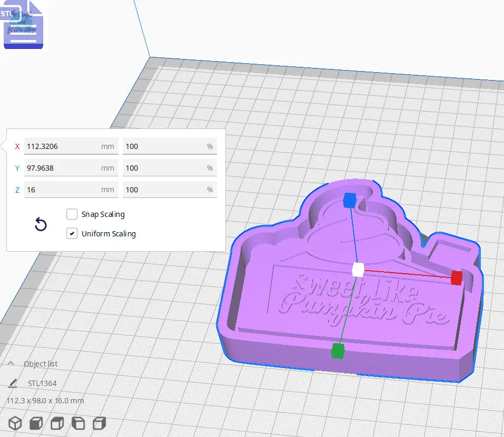
Task: Click the reset scale arrow icon
Action: pyautogui.click(x=40, y=224)
